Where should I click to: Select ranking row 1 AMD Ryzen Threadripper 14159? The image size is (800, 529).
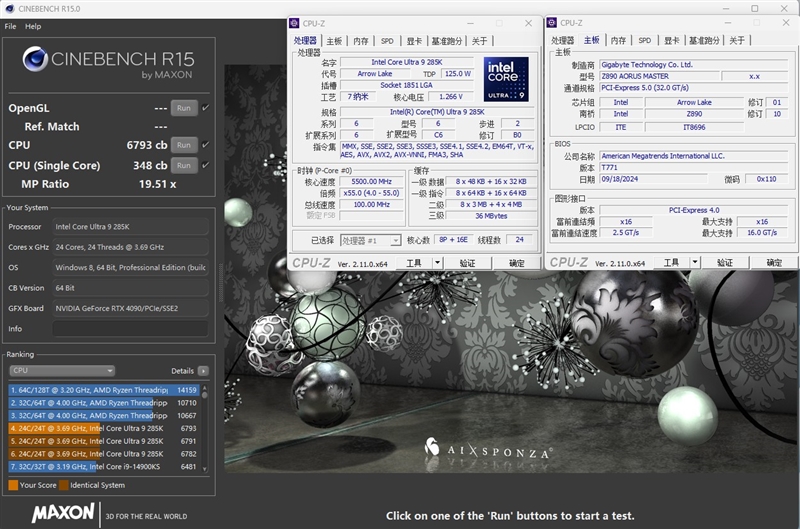(x=104, y=390)
